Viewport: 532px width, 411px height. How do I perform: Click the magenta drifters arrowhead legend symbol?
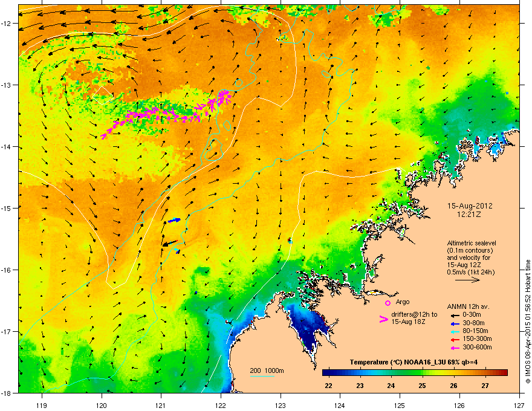(383, 319)
